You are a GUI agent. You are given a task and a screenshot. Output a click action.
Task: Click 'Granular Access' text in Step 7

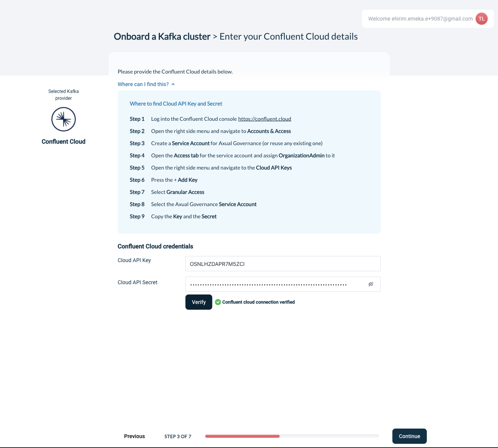pos(185,192)
